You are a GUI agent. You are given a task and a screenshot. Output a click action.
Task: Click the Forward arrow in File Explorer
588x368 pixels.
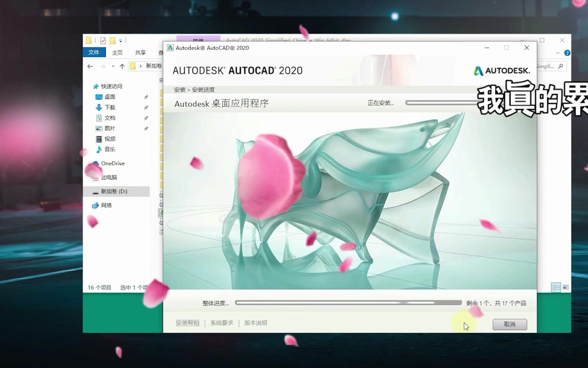click(103, 66)
